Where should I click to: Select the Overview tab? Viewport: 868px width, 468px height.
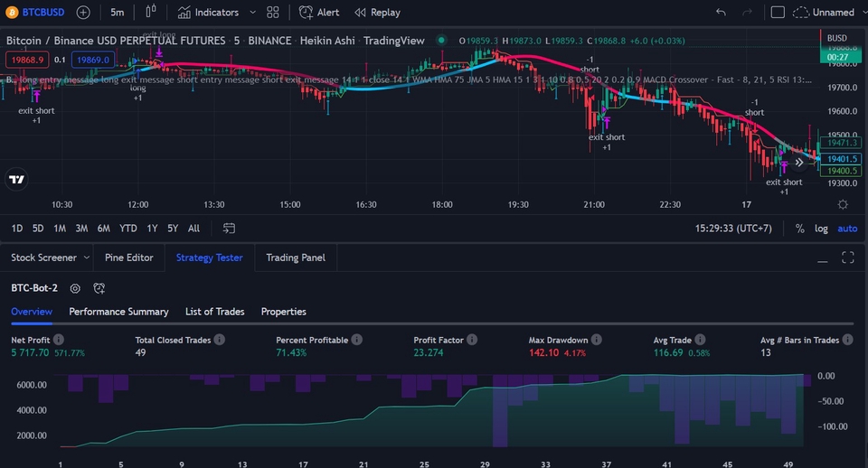(x=32, y=312)
